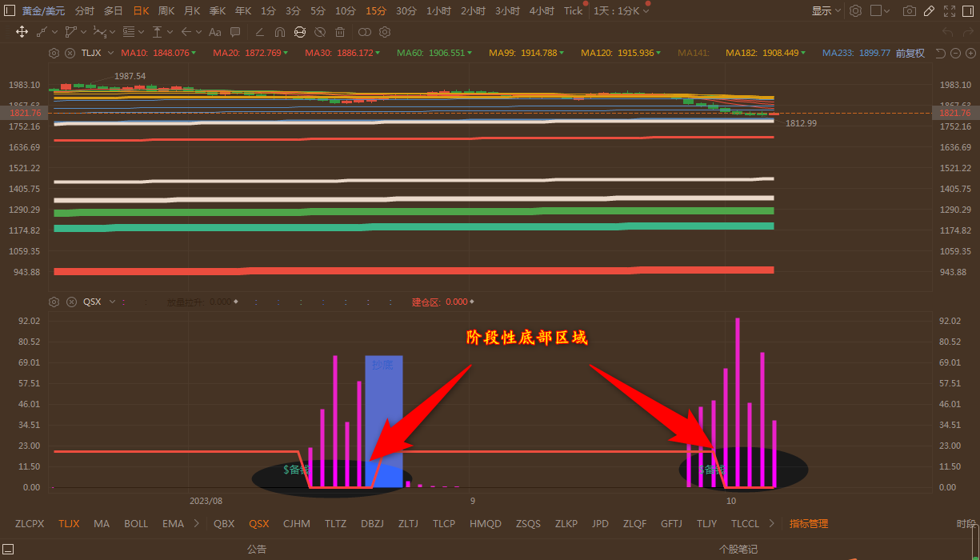980x560 pixels.
Task: Expand price range tool options arrow
Action: 170,32
